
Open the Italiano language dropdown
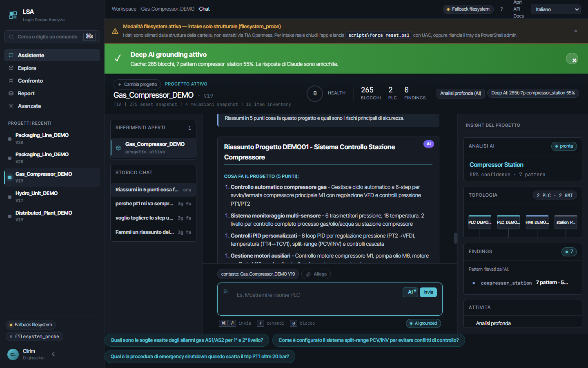(555, 9)
